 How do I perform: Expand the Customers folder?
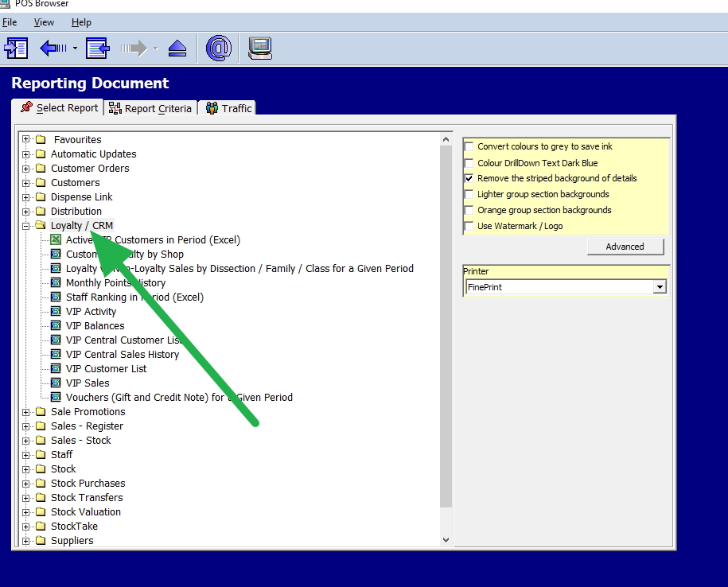click(x=26, y=183)
